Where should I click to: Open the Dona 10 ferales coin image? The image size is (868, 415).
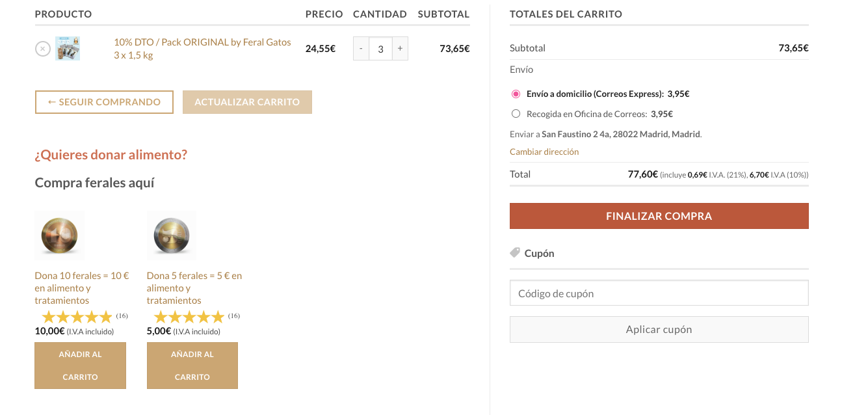[60, 235]
